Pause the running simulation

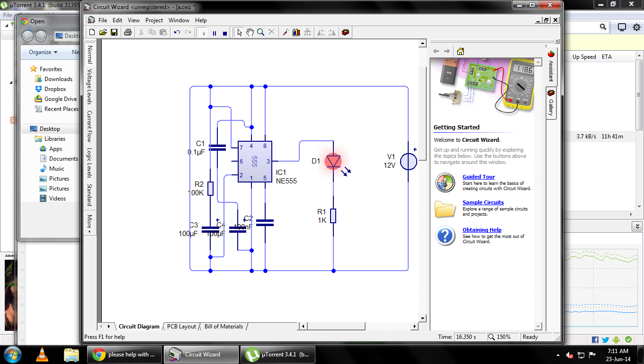pos(214,33)
